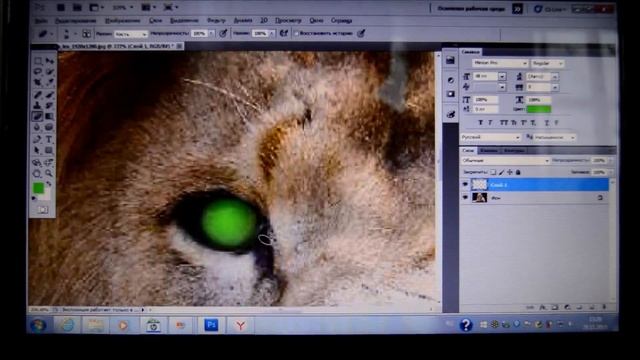Open the collapsed Brush Presets panel icon
Image resolution: width=640 pixels, height=360 pixels.
(x=451, y=115)
